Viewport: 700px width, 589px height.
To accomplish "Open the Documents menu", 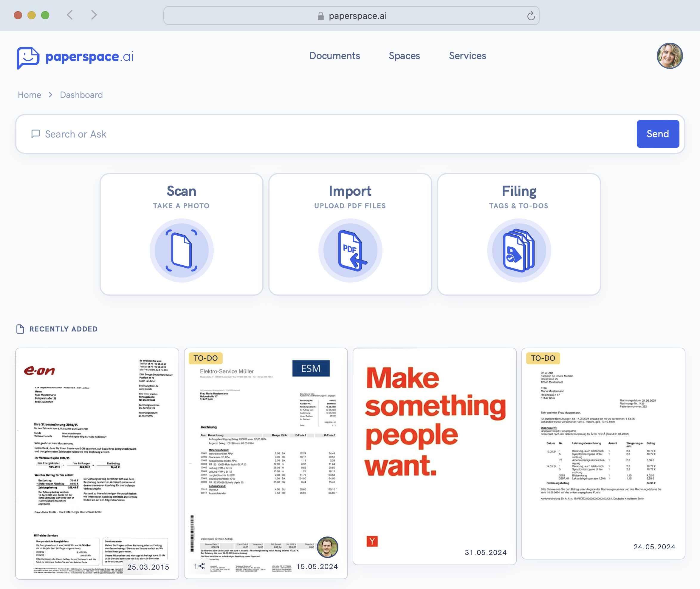I will click(x=335, y=56).
